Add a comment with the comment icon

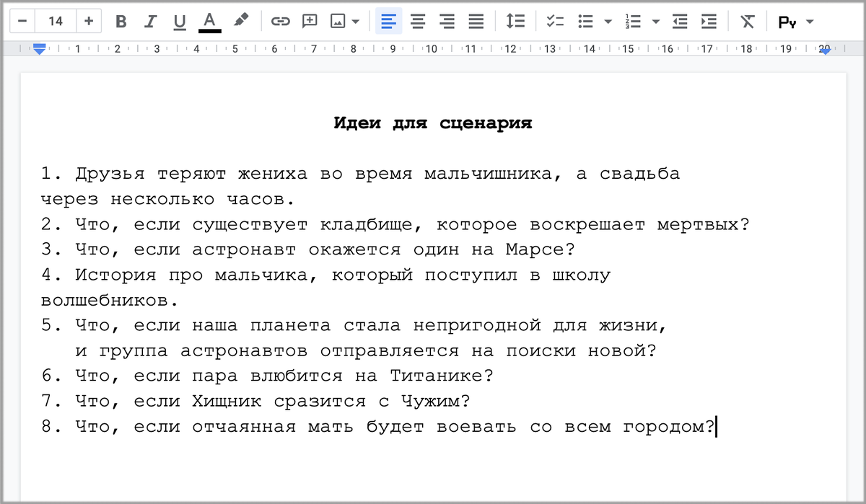[x=310, y=21]
